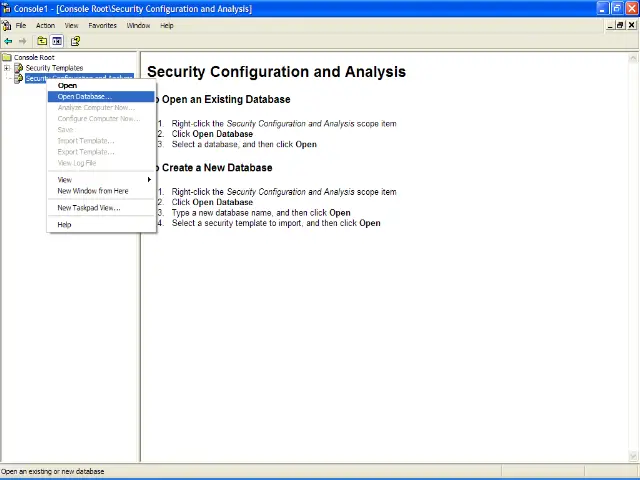The image size is (640, 480).
Task: Click New Window from Here option
Action: [x=92, y=190]
